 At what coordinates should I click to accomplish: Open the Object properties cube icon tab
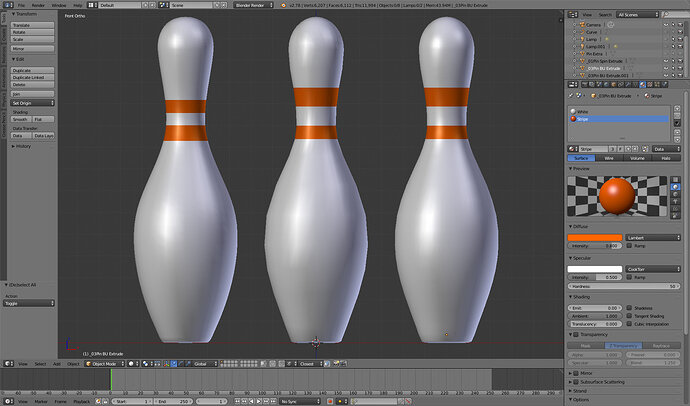pyautogui.click(x=613, y=84)
